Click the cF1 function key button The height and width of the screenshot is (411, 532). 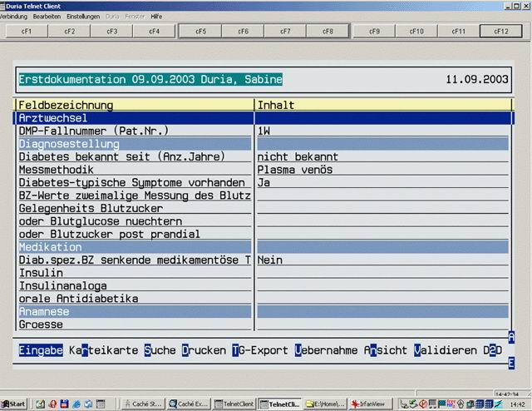27,31
